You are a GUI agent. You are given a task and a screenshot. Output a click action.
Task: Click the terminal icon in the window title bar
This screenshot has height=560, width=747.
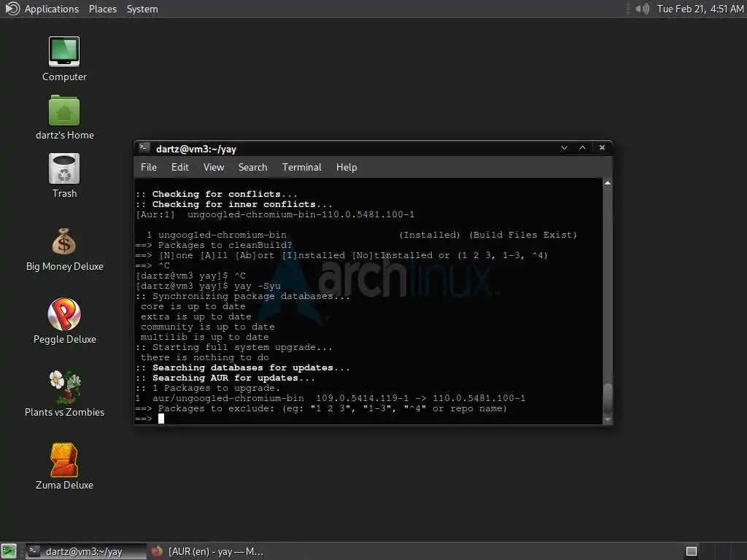[x=144, y=148]
